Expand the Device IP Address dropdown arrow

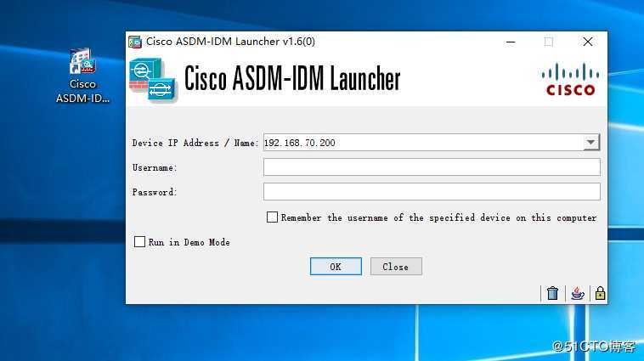[591, 143]
